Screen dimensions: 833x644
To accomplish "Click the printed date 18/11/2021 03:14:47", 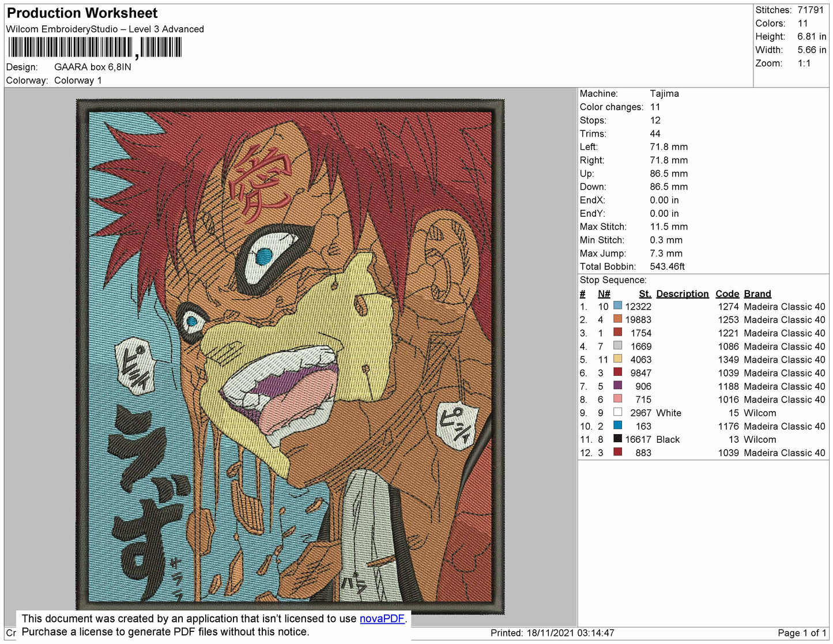I will [x=570, y=632].
